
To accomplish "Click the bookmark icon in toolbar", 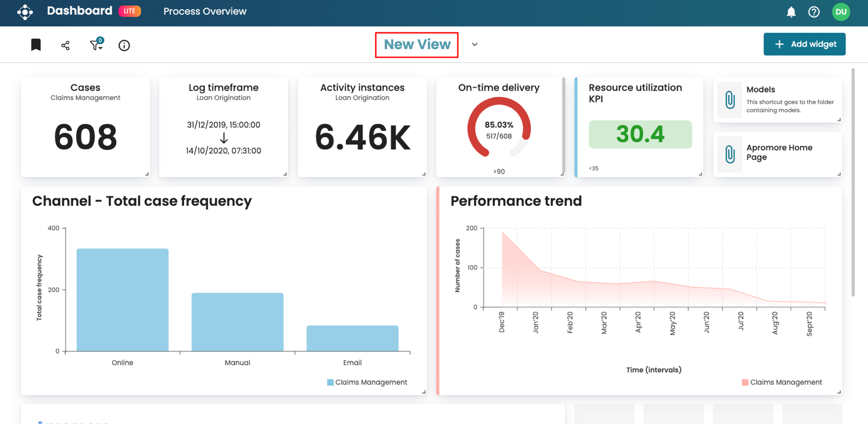I will 36,45.
